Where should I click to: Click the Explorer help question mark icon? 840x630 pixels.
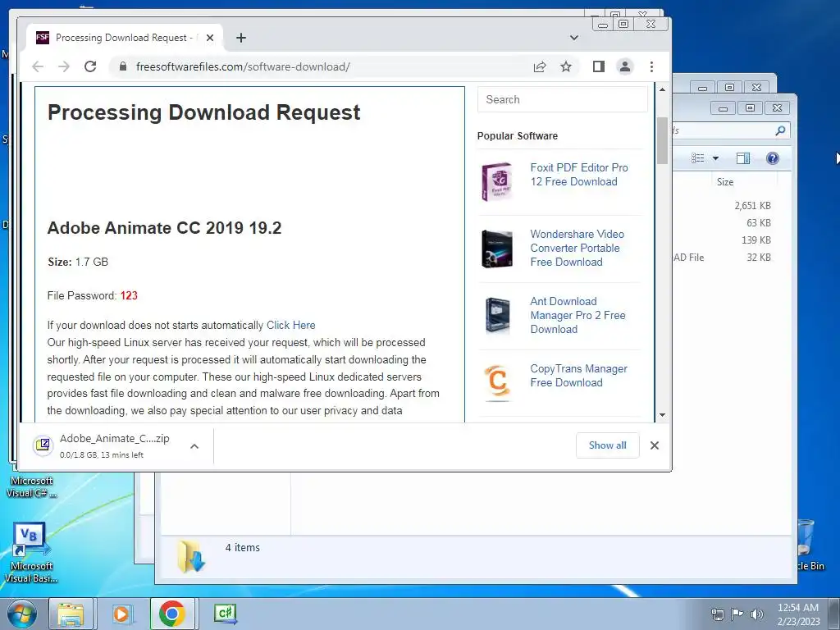773,158
